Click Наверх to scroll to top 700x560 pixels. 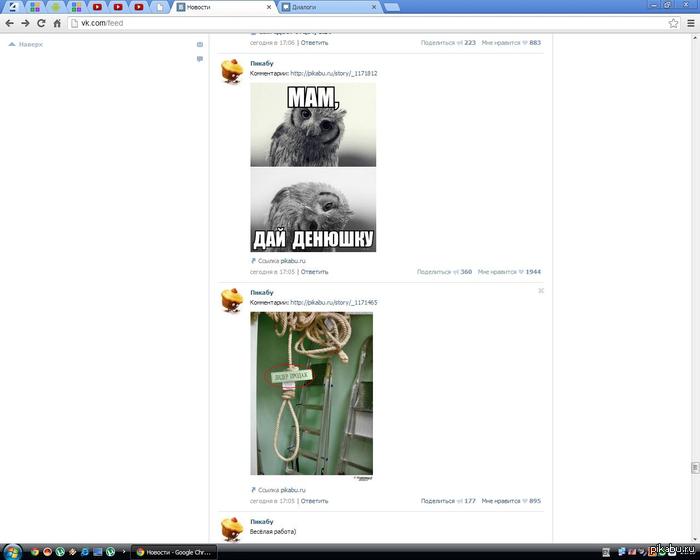[26, 44]
